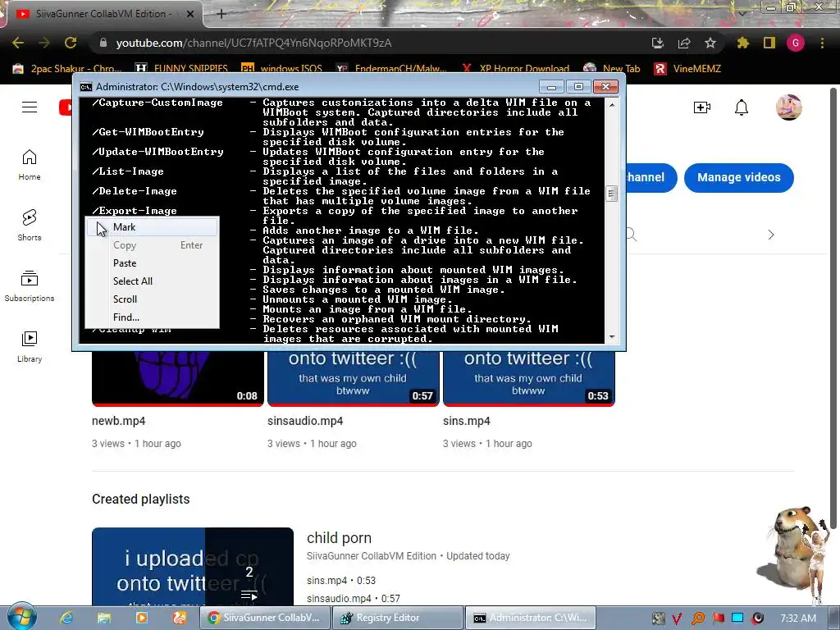Open the VineMEMZ bookmark
The image size is (840, 630).
(x=688, y=69)
